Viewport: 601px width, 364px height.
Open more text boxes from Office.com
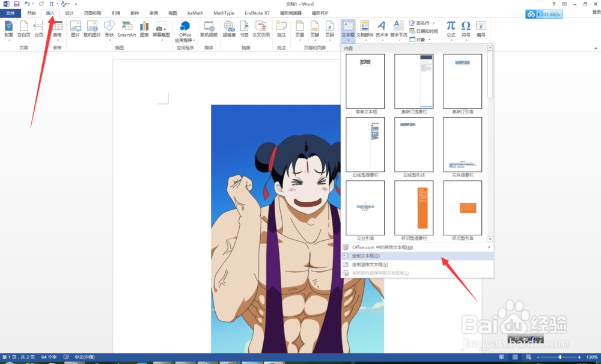417,247
